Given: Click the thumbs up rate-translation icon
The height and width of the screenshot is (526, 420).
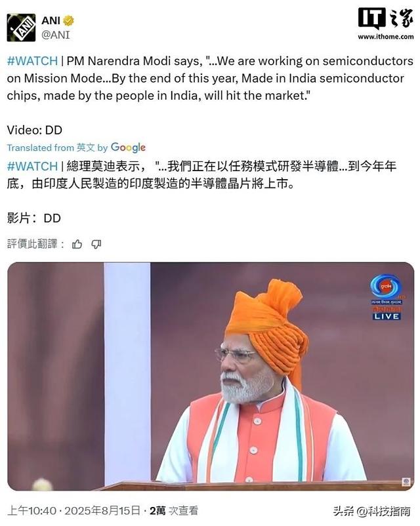Looking at the screenshot, I should tap(77, 244).
